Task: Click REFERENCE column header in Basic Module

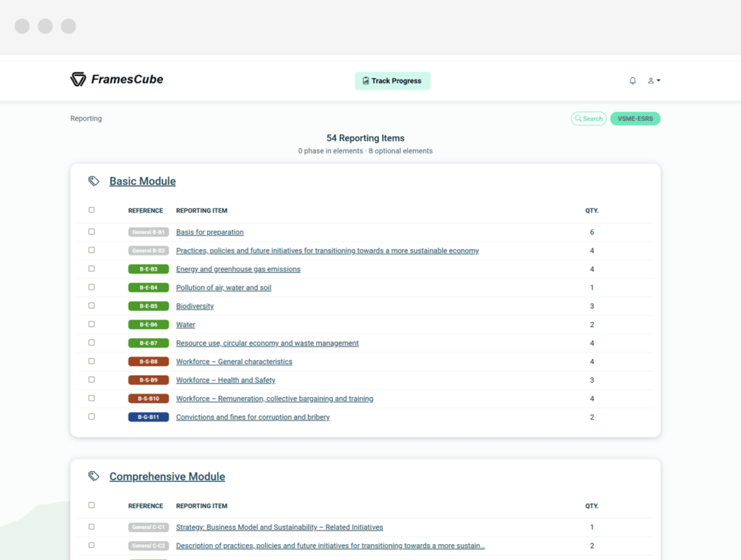Action: point(145,211)
